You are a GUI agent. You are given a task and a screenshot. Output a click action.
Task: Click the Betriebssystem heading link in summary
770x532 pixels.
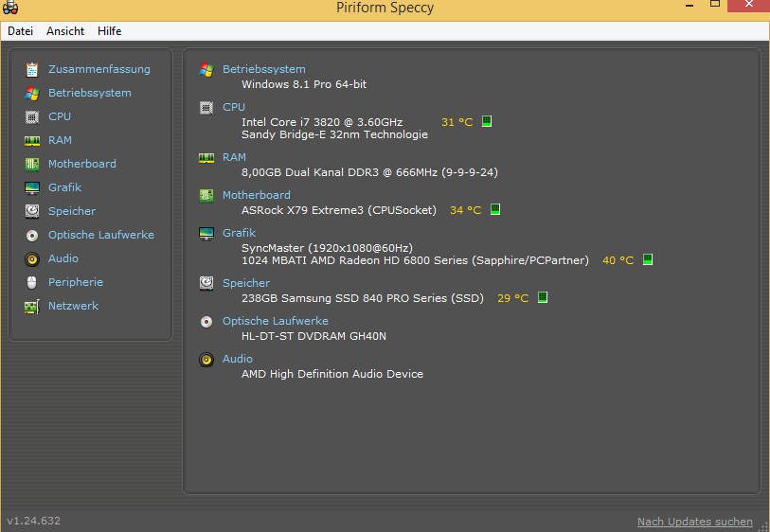(264, 69)
